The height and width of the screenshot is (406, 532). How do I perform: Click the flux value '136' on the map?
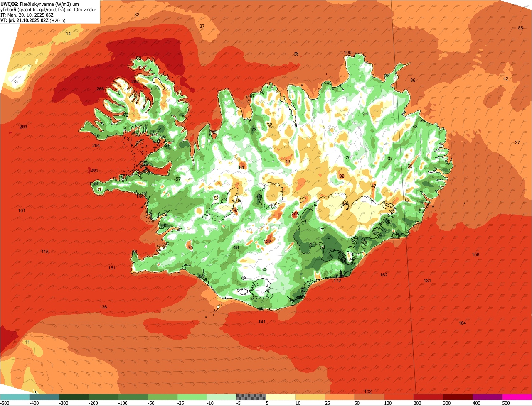click(x=103, y=307)
